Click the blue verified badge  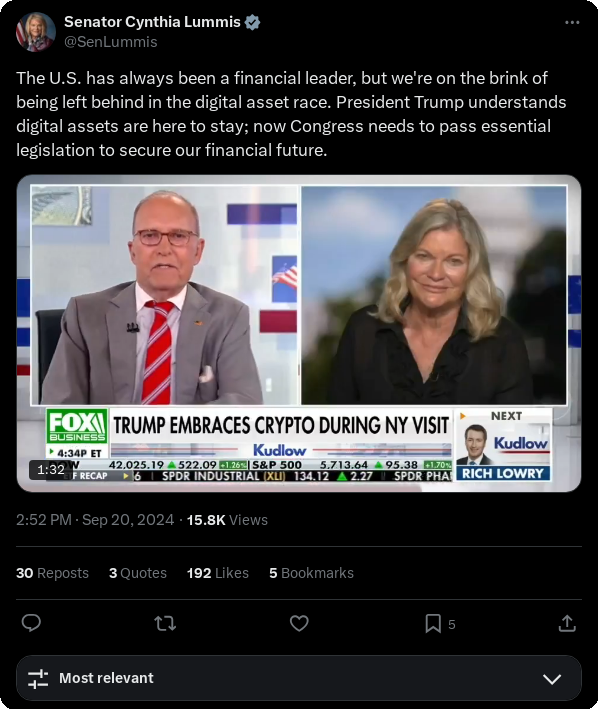[252, 22]
